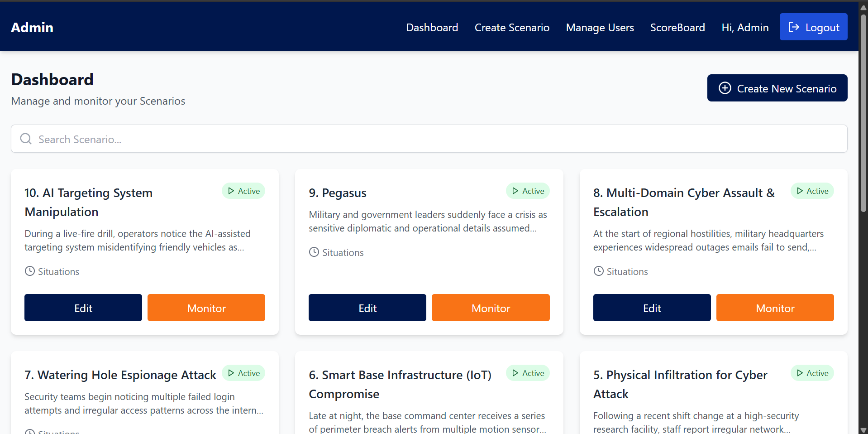Click the play icon in Pegasus Active badge

[515, 191]
